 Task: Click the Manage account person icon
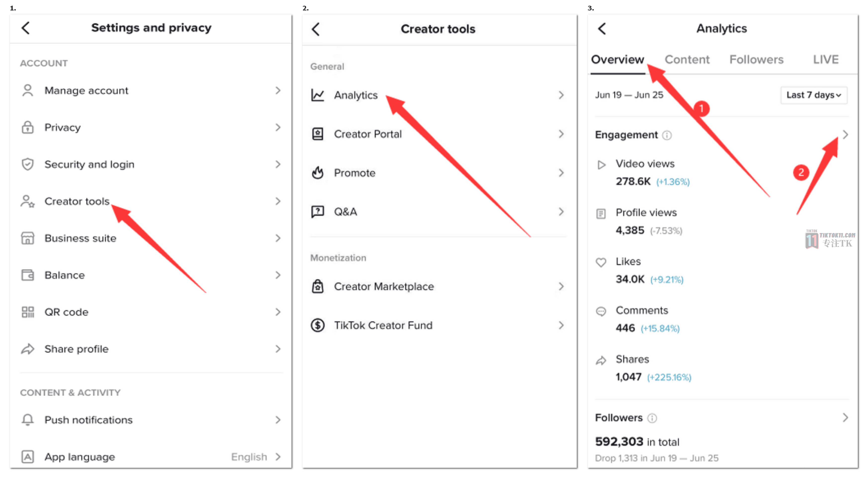28,90
